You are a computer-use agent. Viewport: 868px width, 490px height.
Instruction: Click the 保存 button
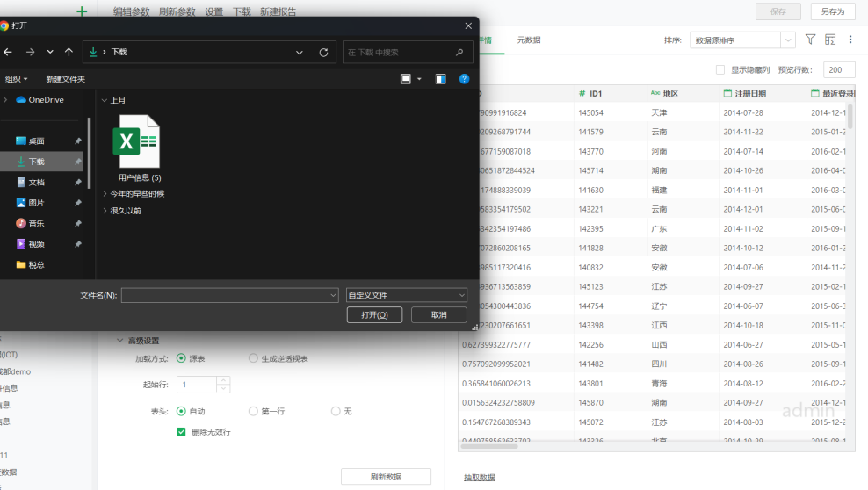tap(778, 11)
